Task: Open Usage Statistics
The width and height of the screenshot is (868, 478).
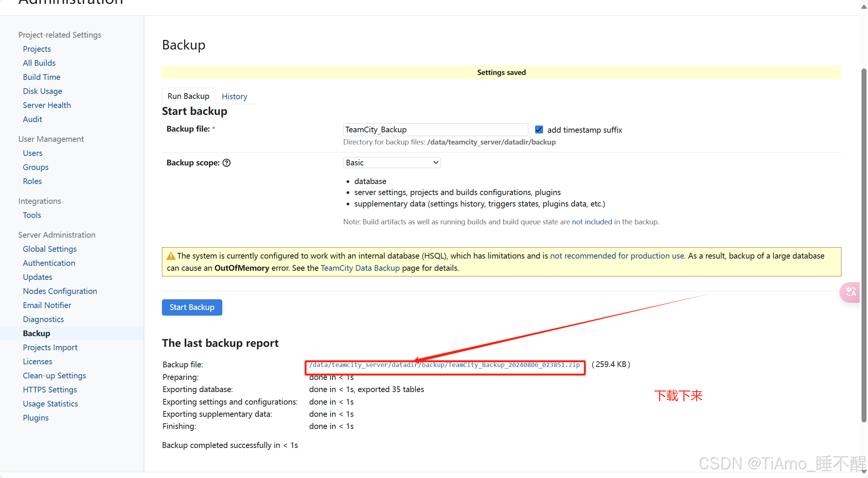Action: (x=51, y=404)
